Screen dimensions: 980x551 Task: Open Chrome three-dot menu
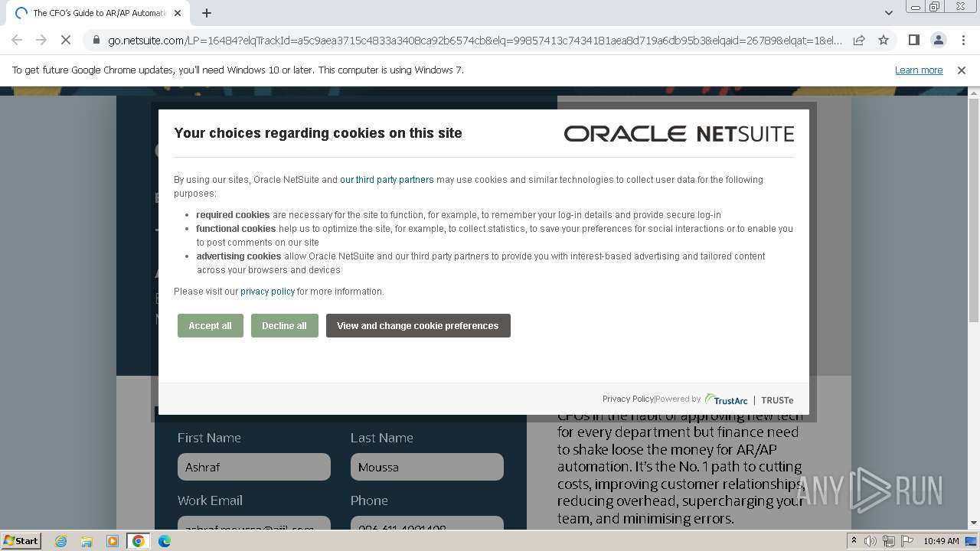(x=963, y=40)
